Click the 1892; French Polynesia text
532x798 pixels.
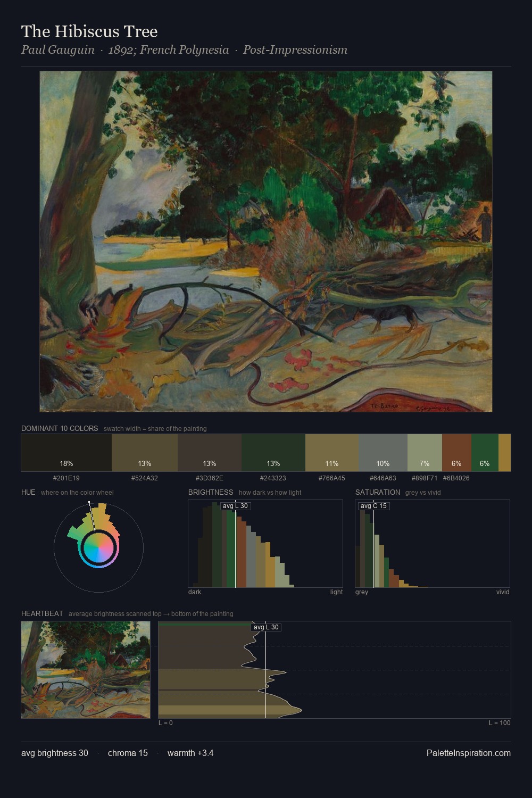pos(168,50)
